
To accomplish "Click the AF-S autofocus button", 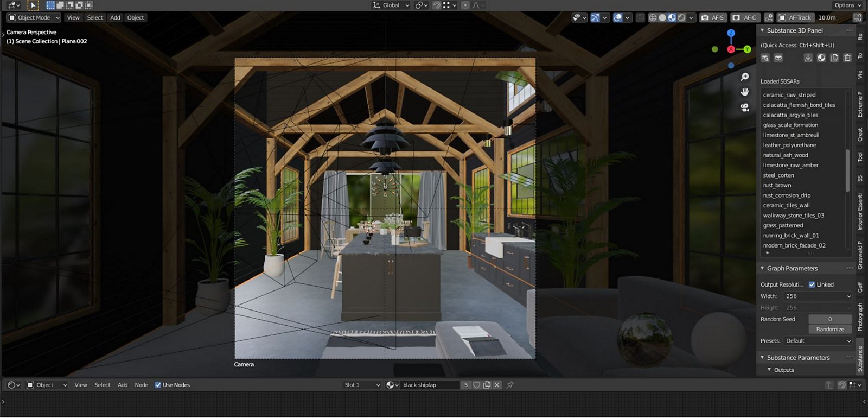I will point(712,17).
